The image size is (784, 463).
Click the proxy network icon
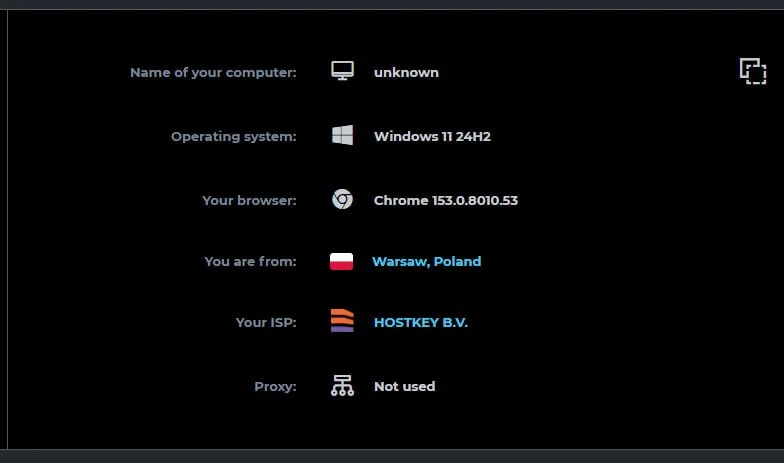coord(342,386)
